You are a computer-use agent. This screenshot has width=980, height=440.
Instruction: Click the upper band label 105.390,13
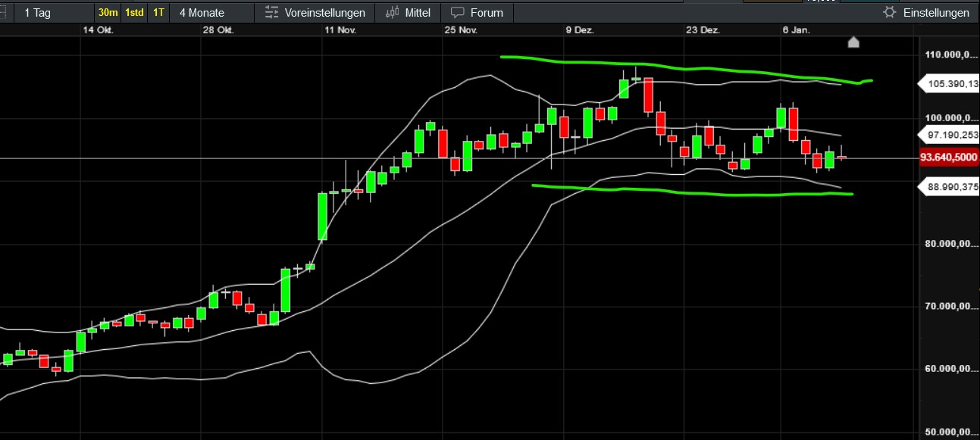tap(948, 84)
